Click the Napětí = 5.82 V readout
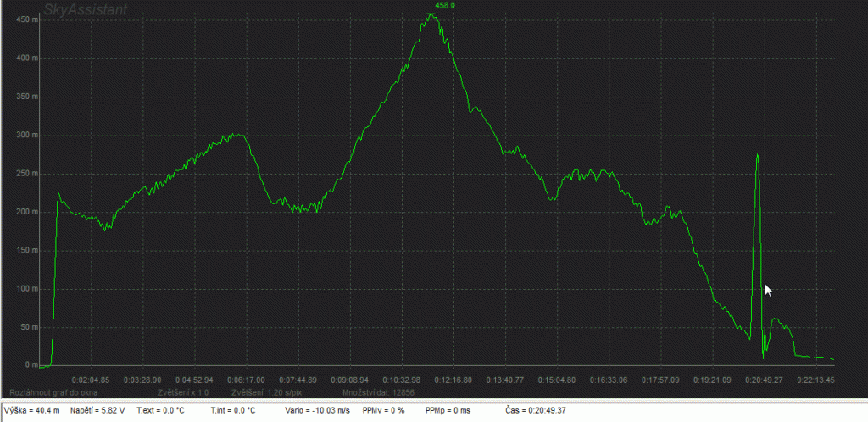 click(x=97, y=410)
